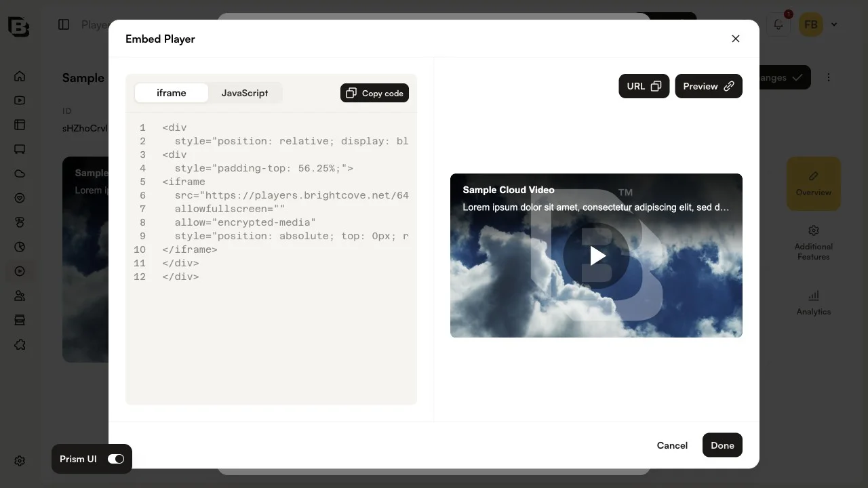Click code line 10 '</iframe>'
This screenshot has width=868, height=488.
[190, 249]
